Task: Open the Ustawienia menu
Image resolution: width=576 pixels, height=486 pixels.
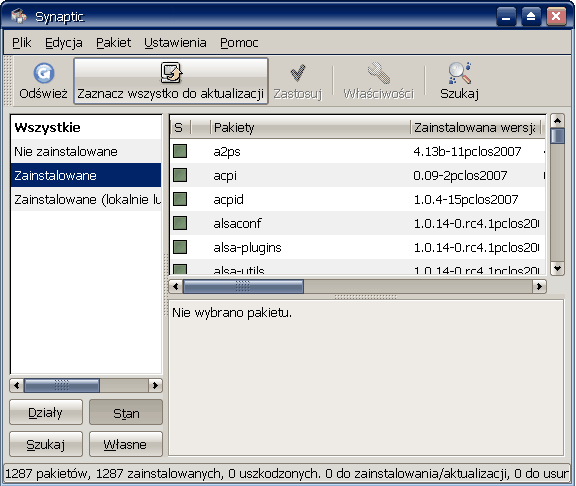Action: point(175,43)
